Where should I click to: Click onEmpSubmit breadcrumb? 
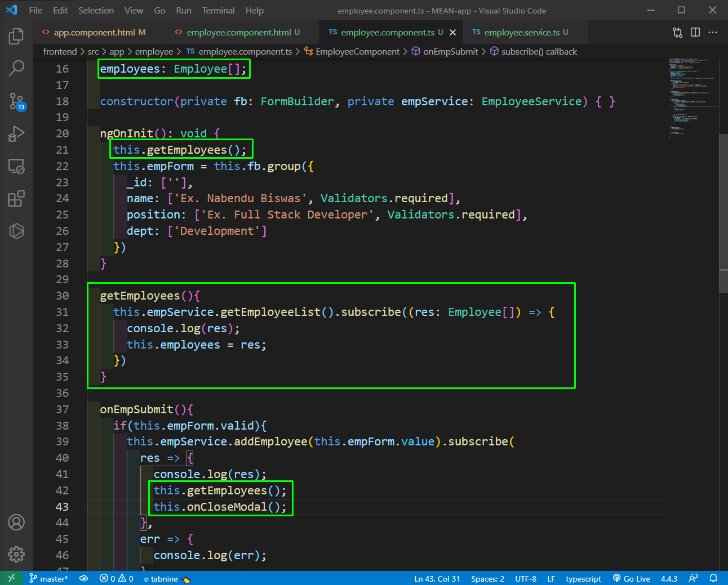[x=445, y=51]
